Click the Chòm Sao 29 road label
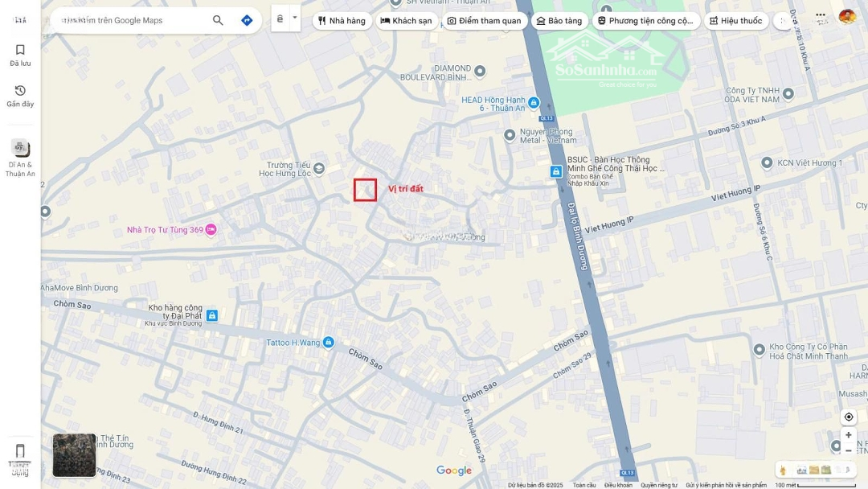The width and height of the screenshot is (868, 489). pos(572,365)
